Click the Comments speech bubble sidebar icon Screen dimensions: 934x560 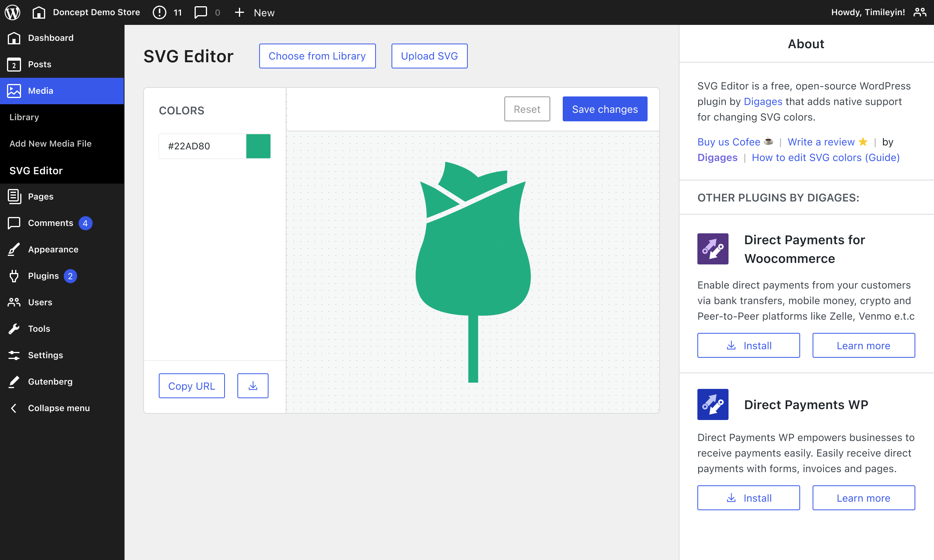tap(14, 223)
